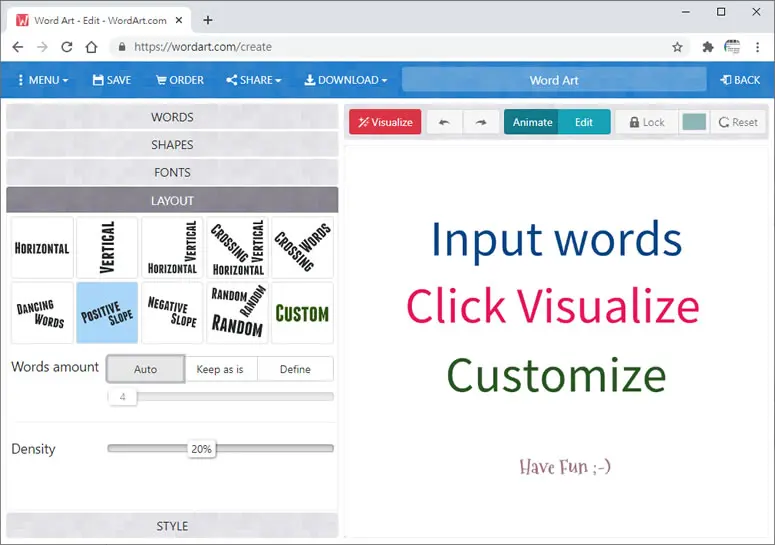The width and height of the screenshot is (775, 545).
Task: Click the Reset button
Action: tap(738, 122)
